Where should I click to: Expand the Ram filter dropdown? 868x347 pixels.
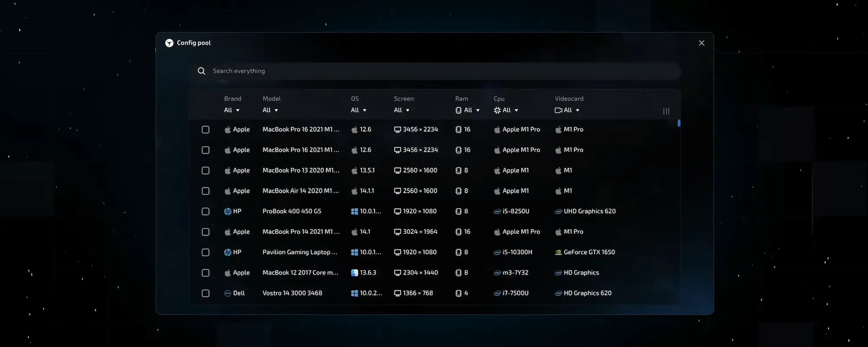tap(467, 110)
